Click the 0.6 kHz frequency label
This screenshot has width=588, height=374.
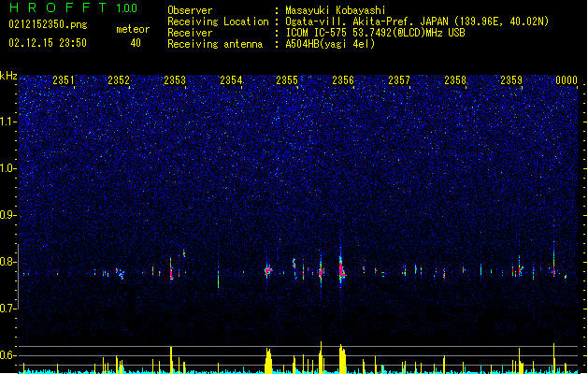tap(8, 355)
